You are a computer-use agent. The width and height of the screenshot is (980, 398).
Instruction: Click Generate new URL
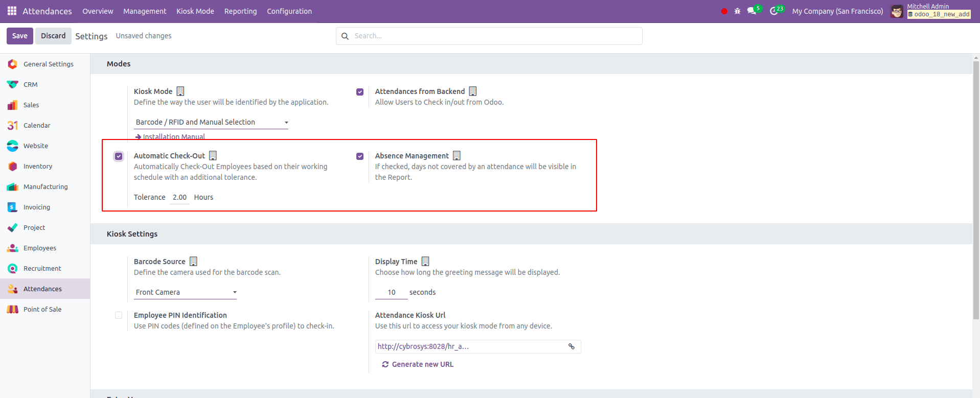[418, 364]
